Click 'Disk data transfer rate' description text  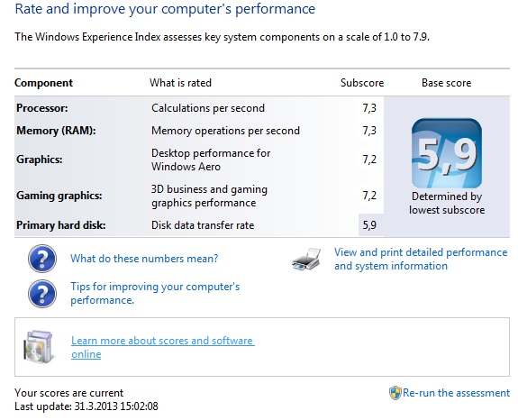[203, 225]
